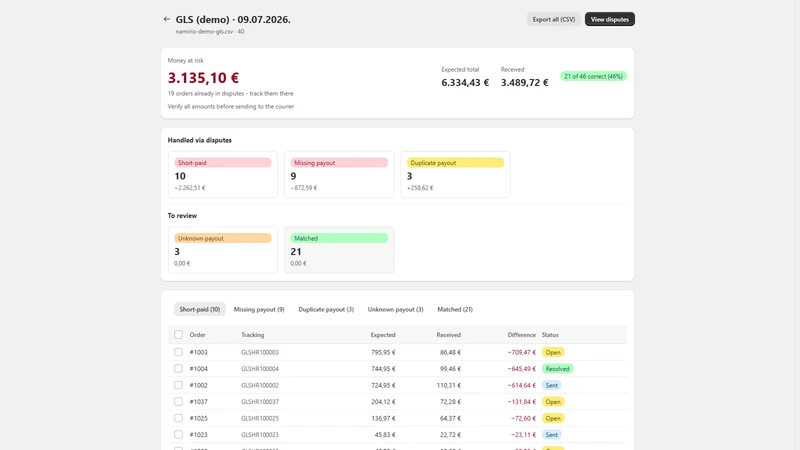
Task: Click the Sent status badge for #1023
Action: pyautogui.click(x=552, y=435)
